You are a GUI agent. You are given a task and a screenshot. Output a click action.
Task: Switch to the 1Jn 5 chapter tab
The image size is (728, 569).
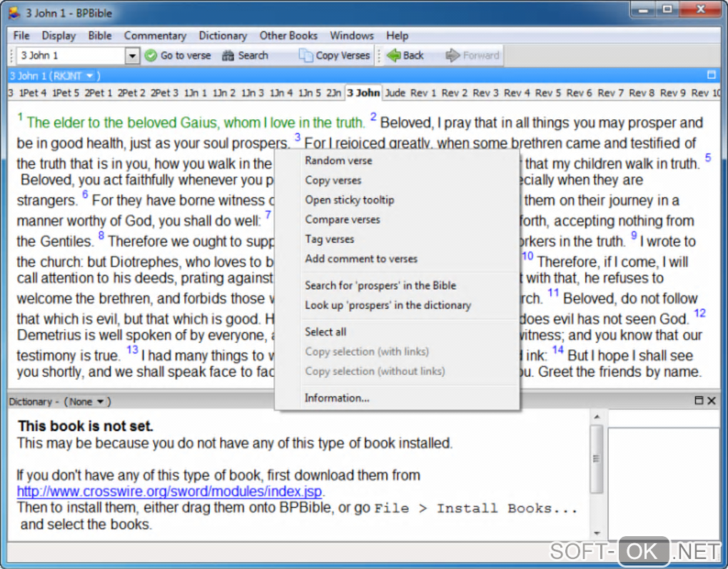tap(310, 93)
